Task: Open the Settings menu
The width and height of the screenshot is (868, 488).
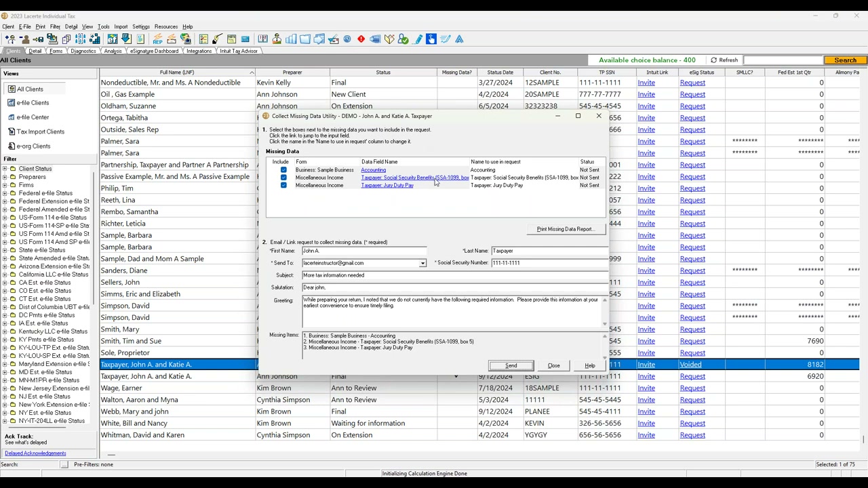Action: 140,26
